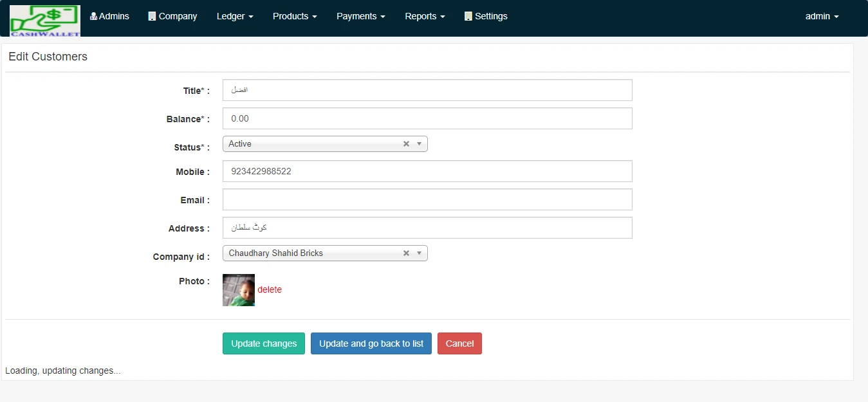The image size is (868, 402).
Task: Open the admin user menu
Action: (822, 16)
